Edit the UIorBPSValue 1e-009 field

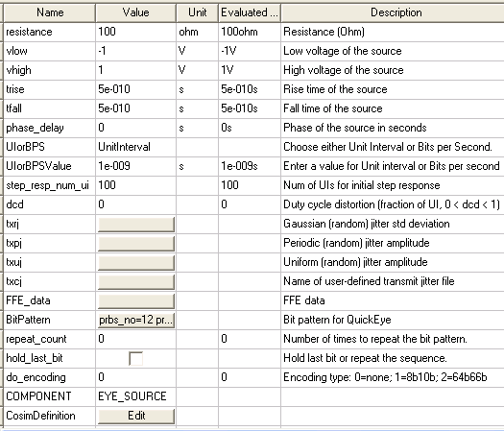(x=135, y=166)
